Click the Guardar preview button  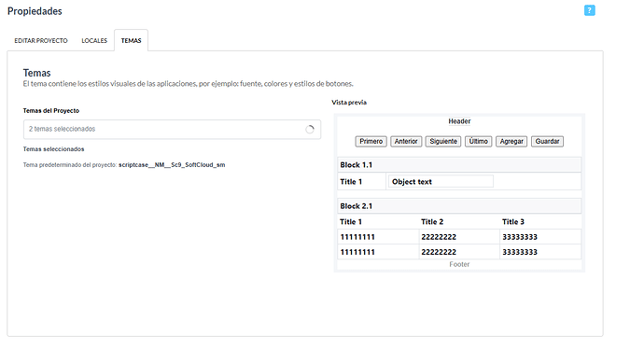(547, 141)
